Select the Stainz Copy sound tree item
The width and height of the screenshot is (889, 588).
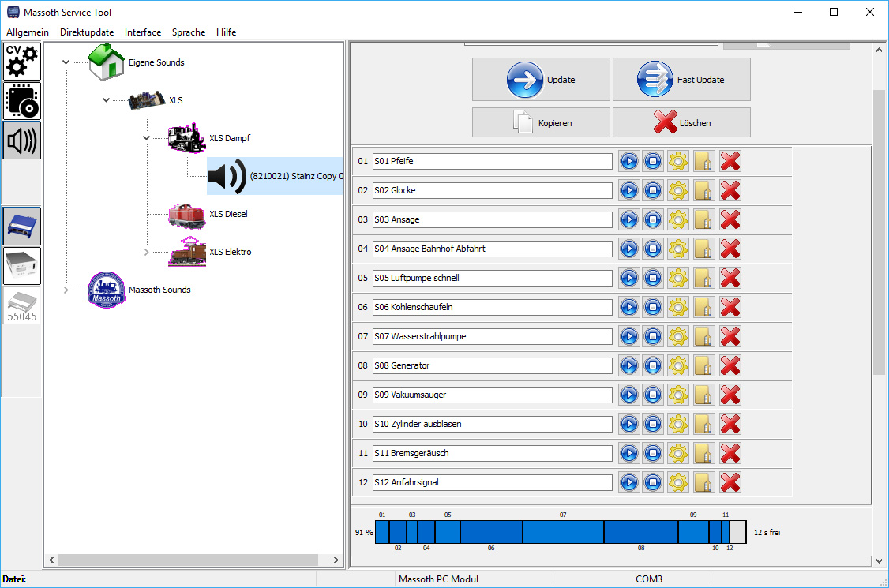point(275,176)
